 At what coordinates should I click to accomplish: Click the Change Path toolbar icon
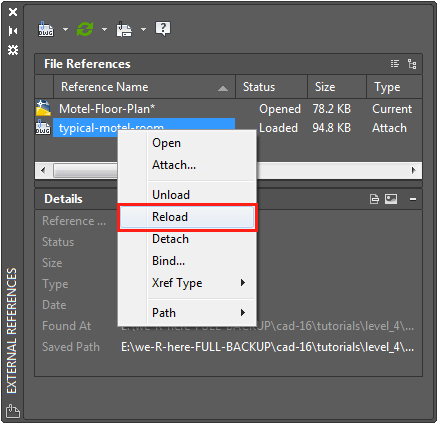(124, 29)
